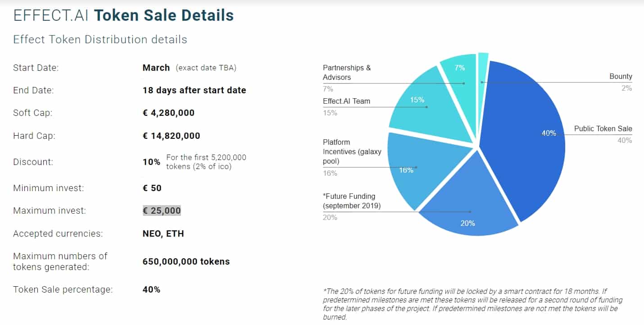Click the Token Sale Details heading

click(164, 15)
